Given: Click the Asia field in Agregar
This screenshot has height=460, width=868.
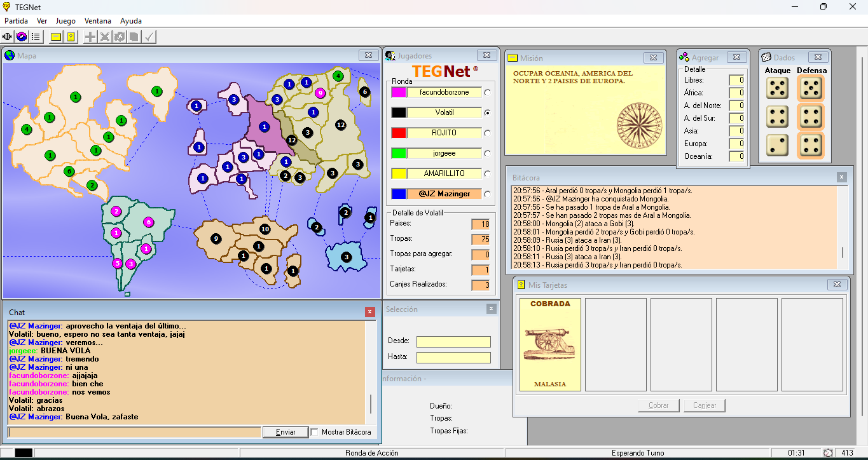Looking at the screenshot, I should (x=736, y=131).
